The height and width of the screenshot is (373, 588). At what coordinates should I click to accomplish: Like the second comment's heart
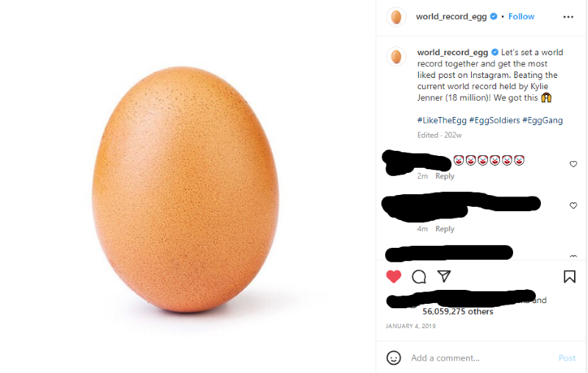pyautogui.click(x=573, y=205)
